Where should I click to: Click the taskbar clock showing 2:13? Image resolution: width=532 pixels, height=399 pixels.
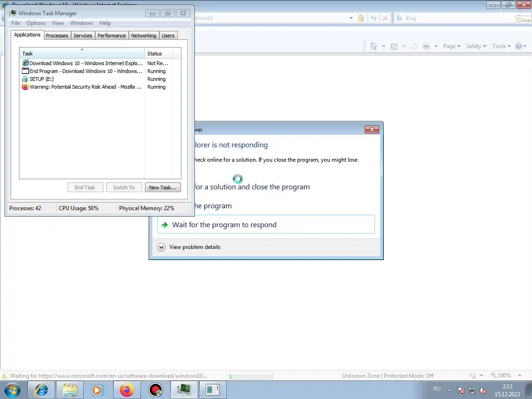pos(507,390)
